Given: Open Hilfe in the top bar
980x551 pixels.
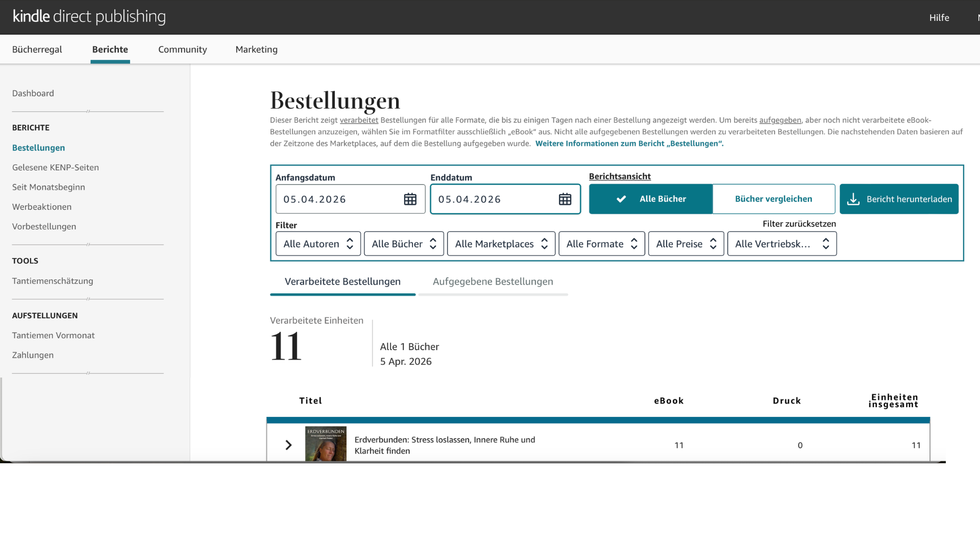Looking at the screenshot, I should [x=939, y=18].
